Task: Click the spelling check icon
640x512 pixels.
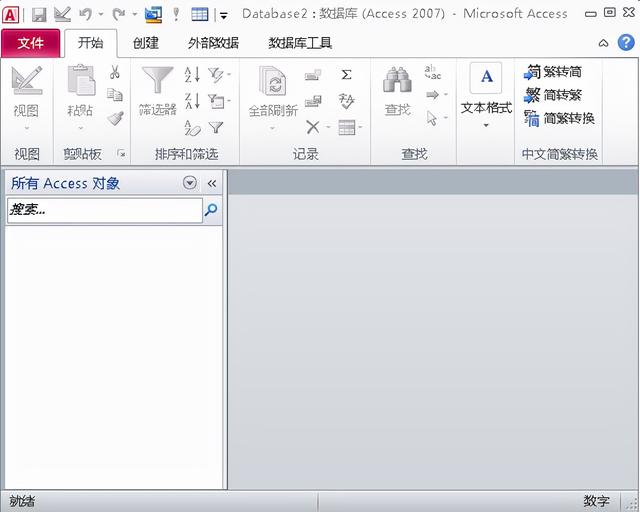Action: [347, 101]
